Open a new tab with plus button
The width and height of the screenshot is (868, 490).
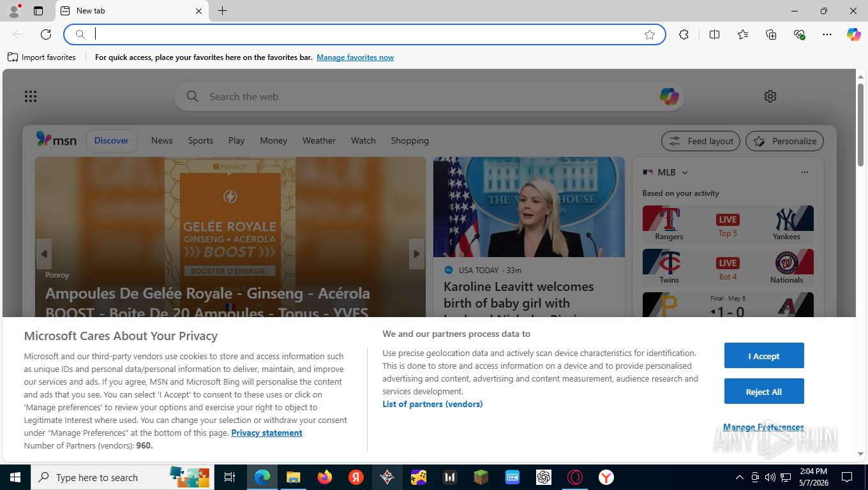click(222, 11)
